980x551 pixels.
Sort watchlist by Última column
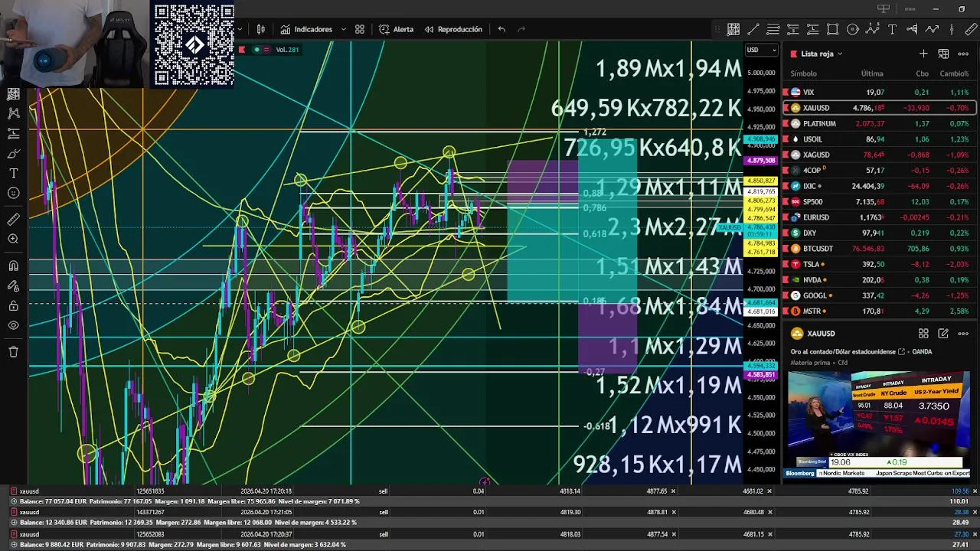(x=872, y=73)
